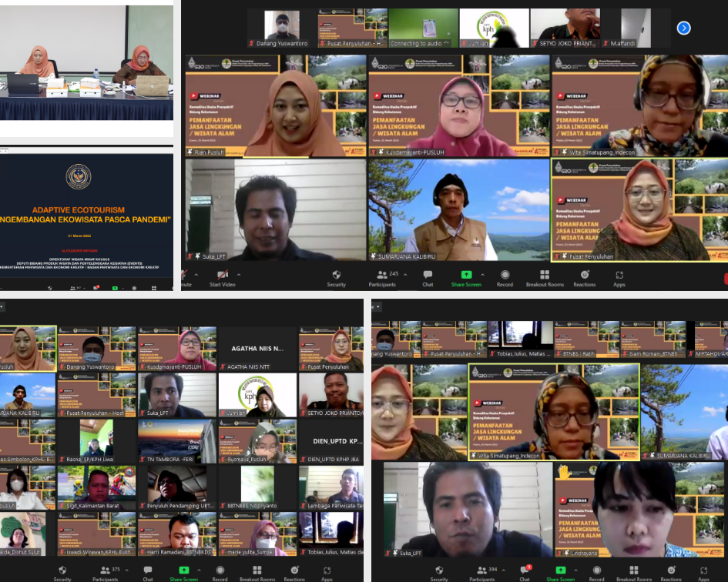Select Iswadi Wirawan_KPHL video tile
728x582 pixels.
tap(96, 534)
